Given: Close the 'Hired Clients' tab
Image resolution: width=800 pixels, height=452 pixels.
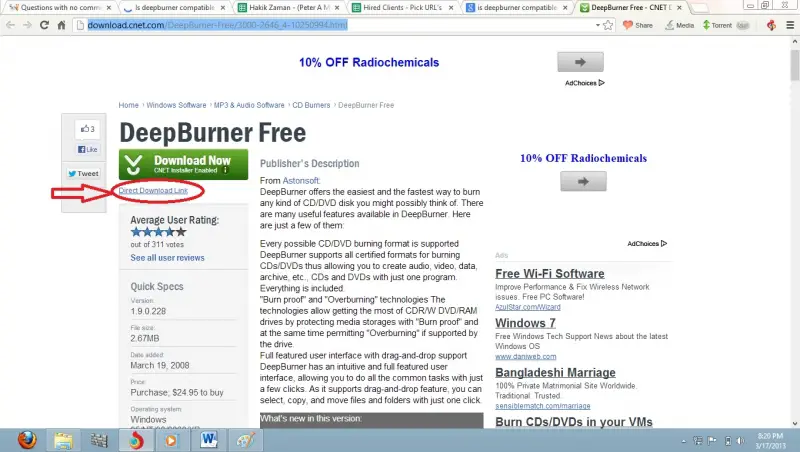Looking at the screenshot, I should point(451,8).
